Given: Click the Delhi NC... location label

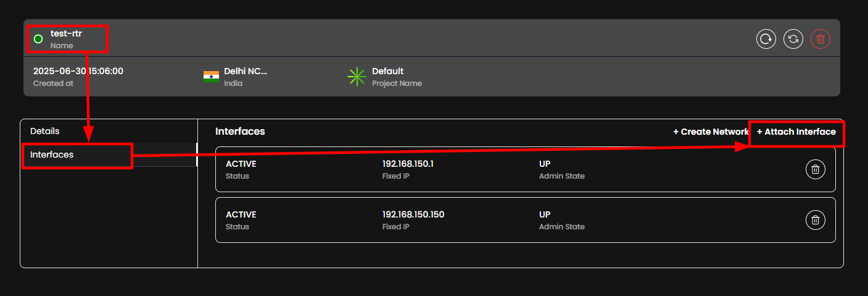Looking at the screenshot, I should point(246,71).
